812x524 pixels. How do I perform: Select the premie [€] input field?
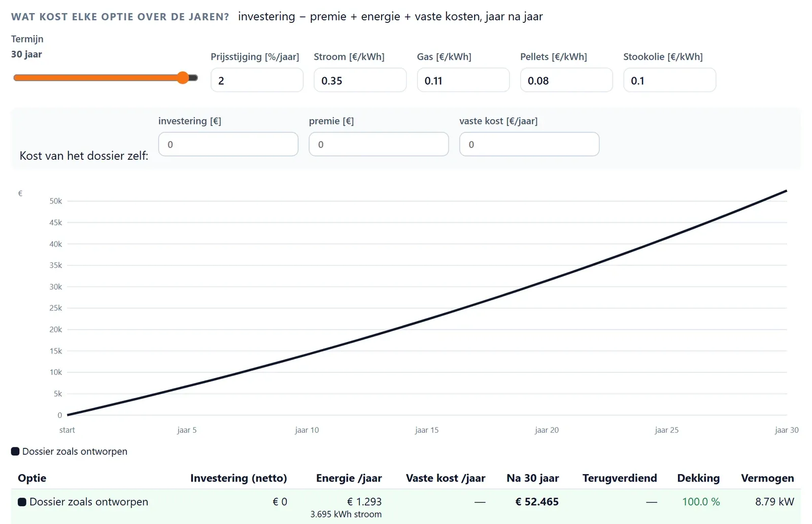pyautogui.click(x=379, y=144)
